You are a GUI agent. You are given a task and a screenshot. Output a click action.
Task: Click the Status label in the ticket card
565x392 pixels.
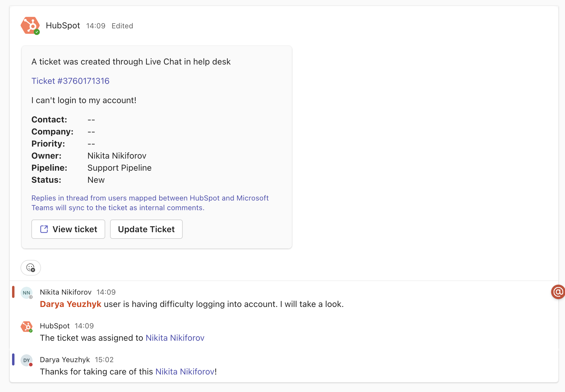point(46,180)
